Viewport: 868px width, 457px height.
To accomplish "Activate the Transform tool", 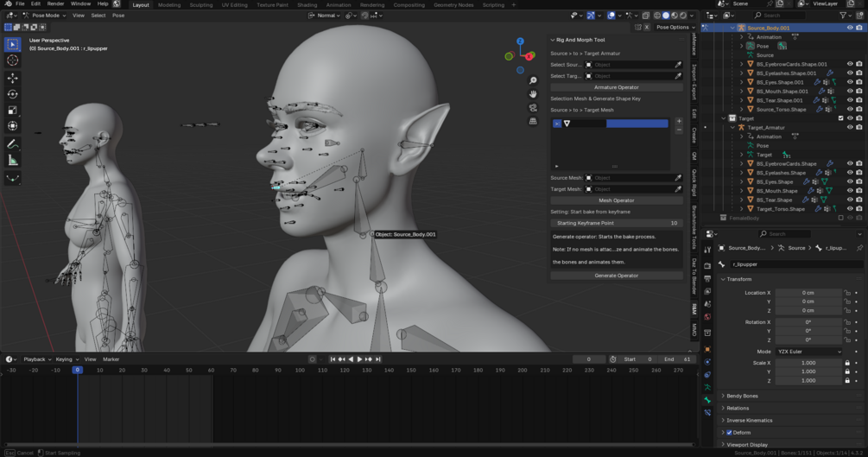I will coord(13,126).
